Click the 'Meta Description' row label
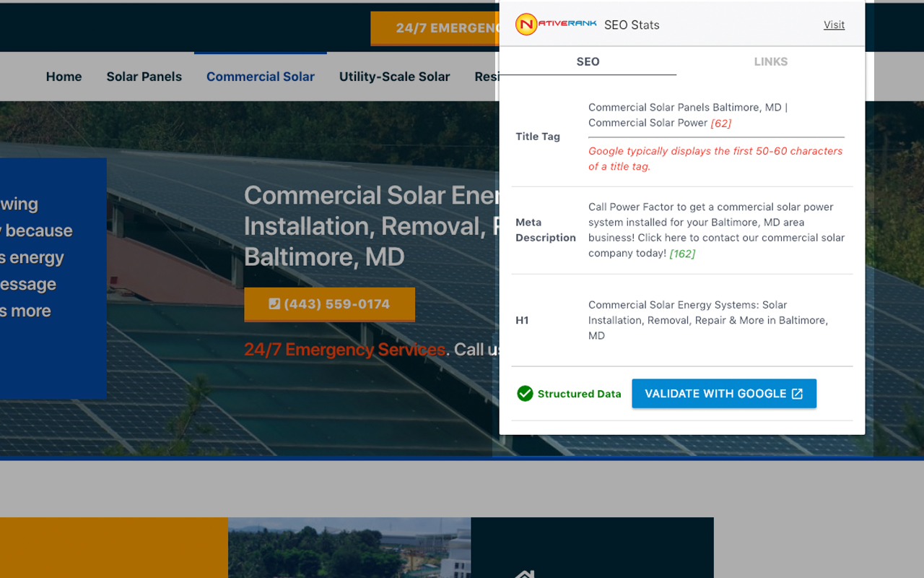924x578 pixels. click(x=546, y=230)
